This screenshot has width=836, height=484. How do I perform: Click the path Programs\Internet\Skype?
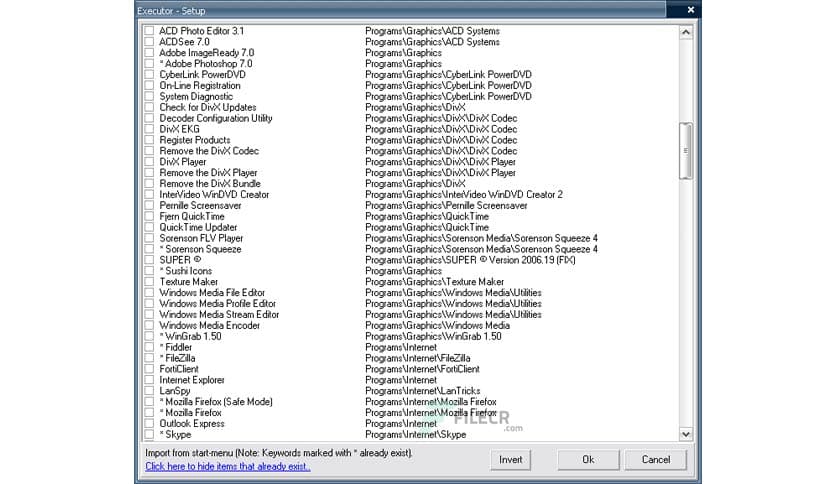click(416, 434)
